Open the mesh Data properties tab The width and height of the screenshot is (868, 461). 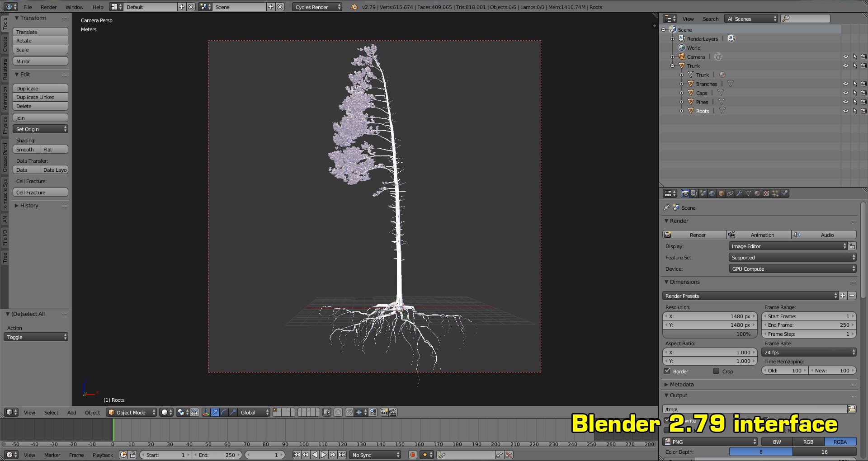pos(748,193)
